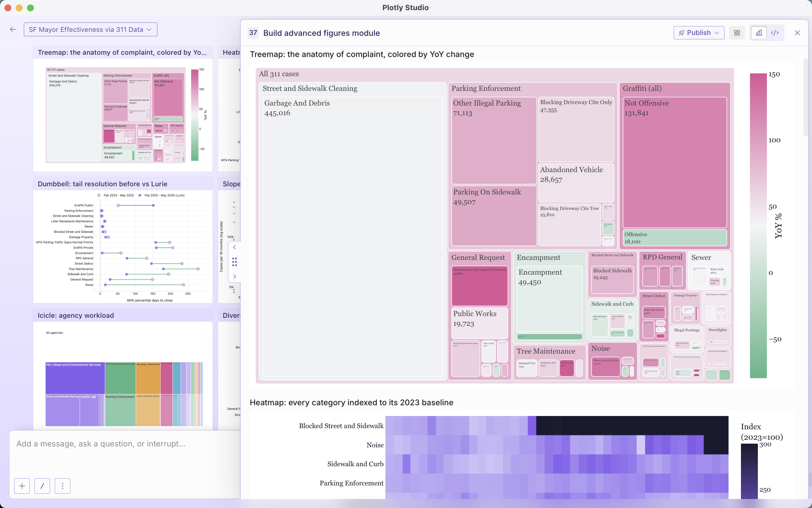Click the Graffiti (all) treemap header

coord(642,88)
